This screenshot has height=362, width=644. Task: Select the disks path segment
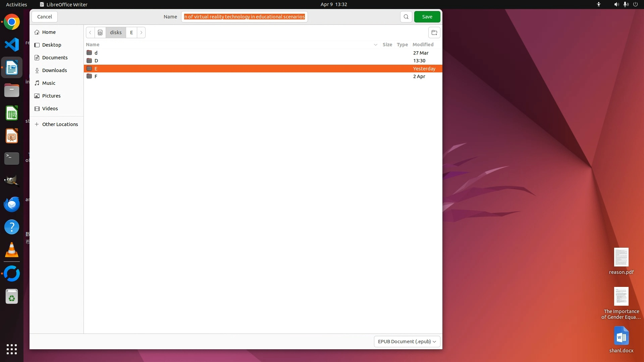pos(116,33)
